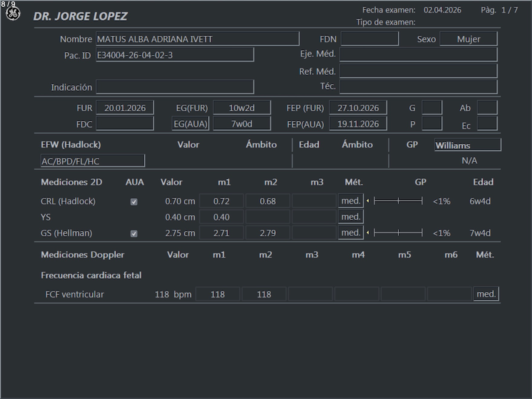This screenshot has width=532, height=399.
Task: Click the Sexo field showing Mujer
Action: coord(468,39)
